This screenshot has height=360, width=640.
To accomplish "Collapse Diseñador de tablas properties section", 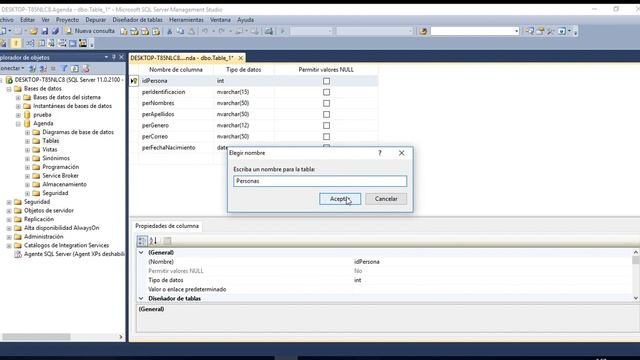I will [x=141, y=298].
